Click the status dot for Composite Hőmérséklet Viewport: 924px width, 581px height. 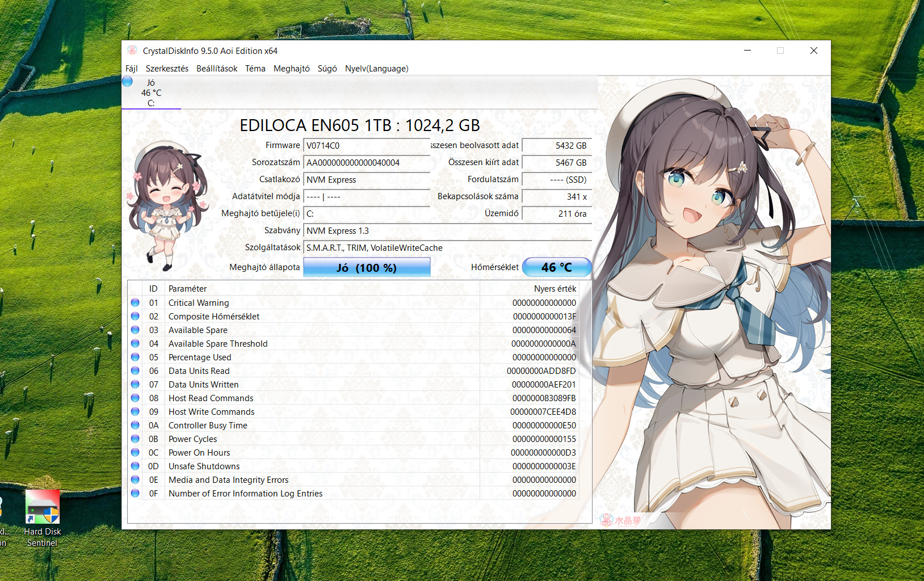coord(135,316)
